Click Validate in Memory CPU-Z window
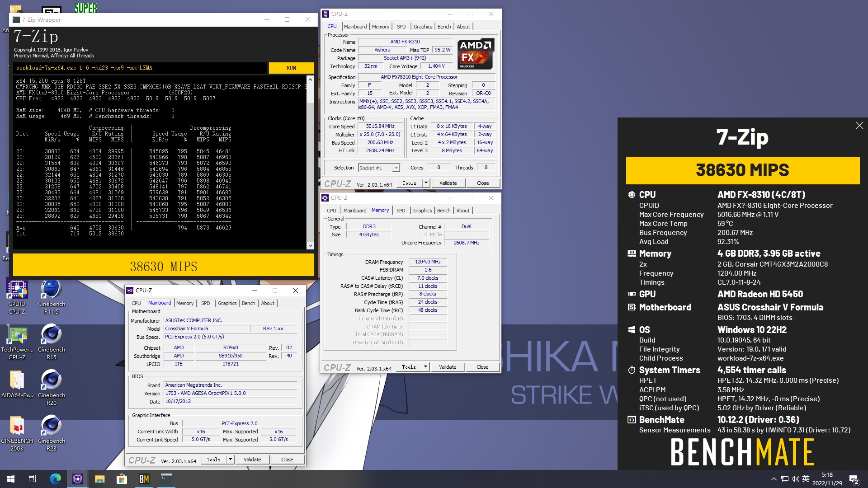The image size is (868, 488). (x=448, y=367)
